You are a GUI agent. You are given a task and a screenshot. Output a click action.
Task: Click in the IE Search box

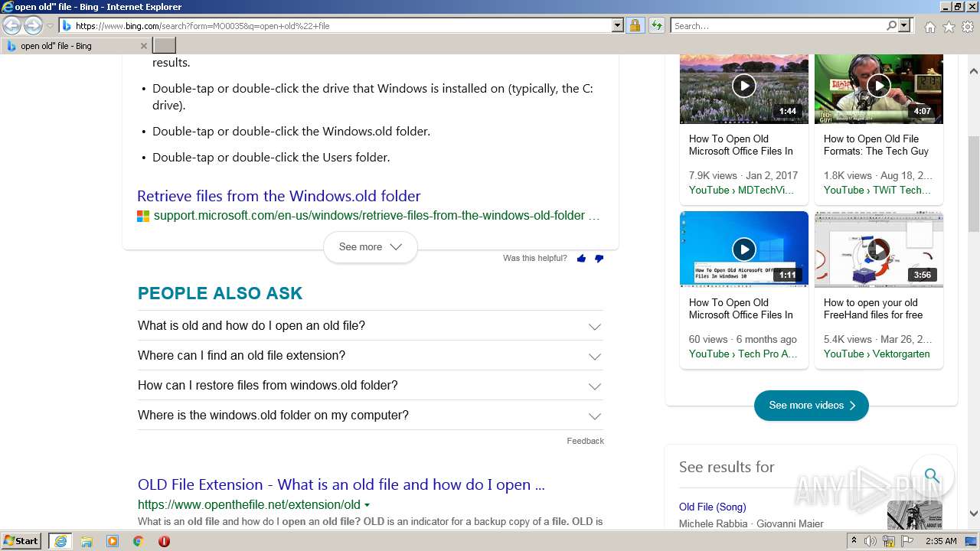779,25
